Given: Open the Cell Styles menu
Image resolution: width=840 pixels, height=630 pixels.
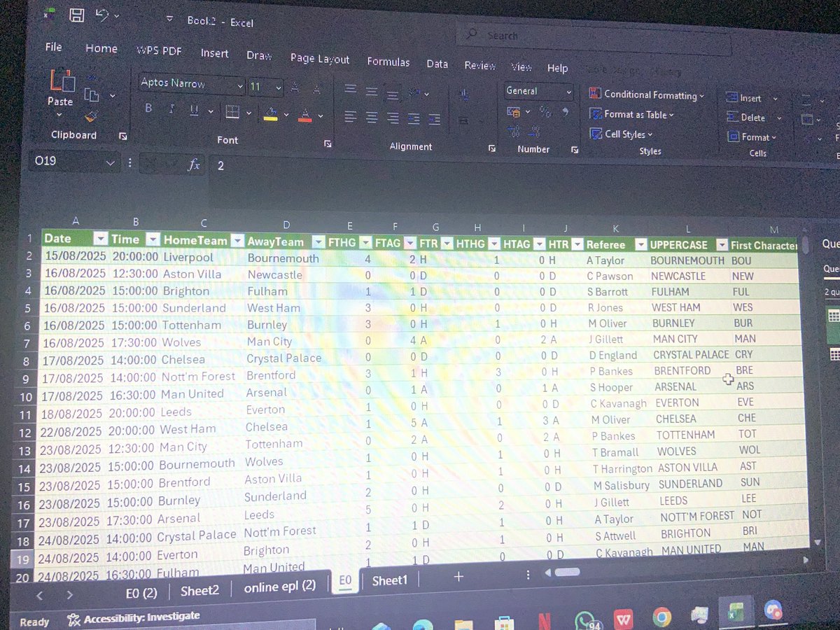Looking at the screenshot, I should pyautogui.click(x=621, y=134).
